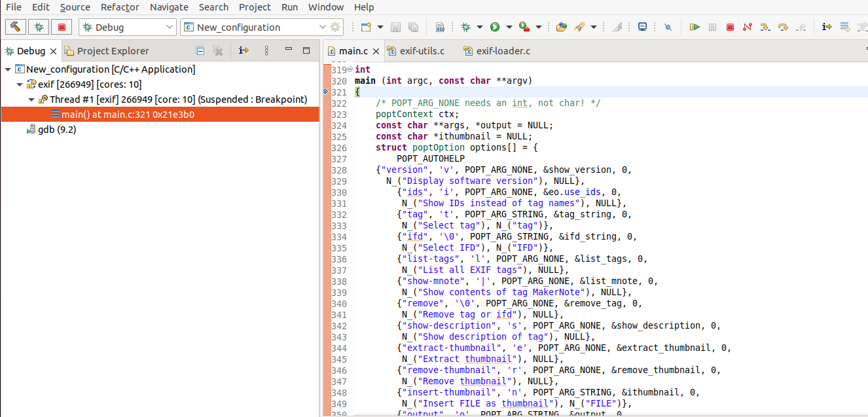Step Over the current line
The width and height of the screenshot is (868, 417).
pos(782,27)
